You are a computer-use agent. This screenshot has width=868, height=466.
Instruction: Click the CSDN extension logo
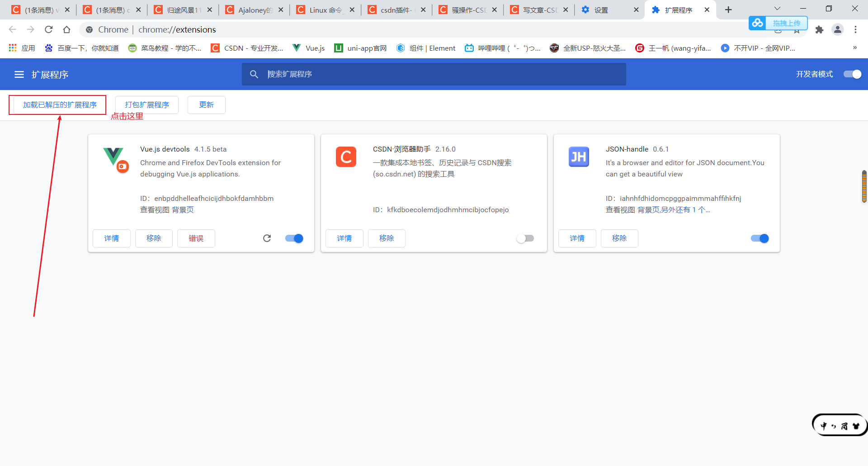pos(346,157)
